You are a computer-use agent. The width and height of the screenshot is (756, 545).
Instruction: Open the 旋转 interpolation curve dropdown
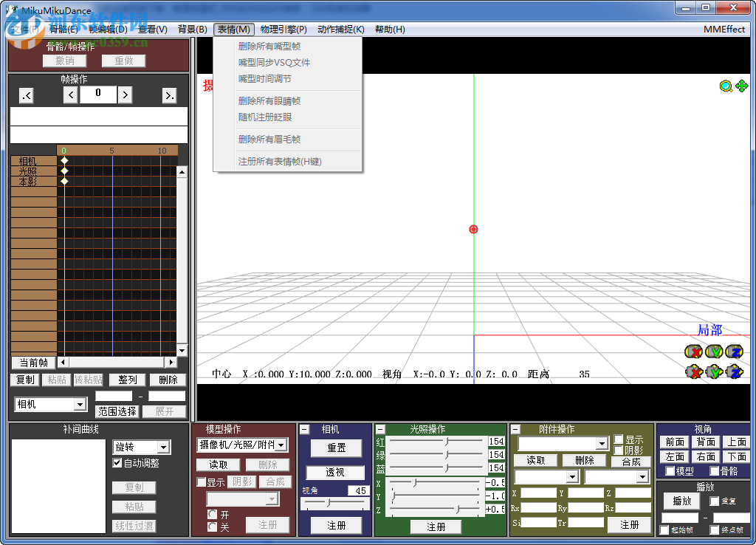pyautogui.click(x=164, y=447)
